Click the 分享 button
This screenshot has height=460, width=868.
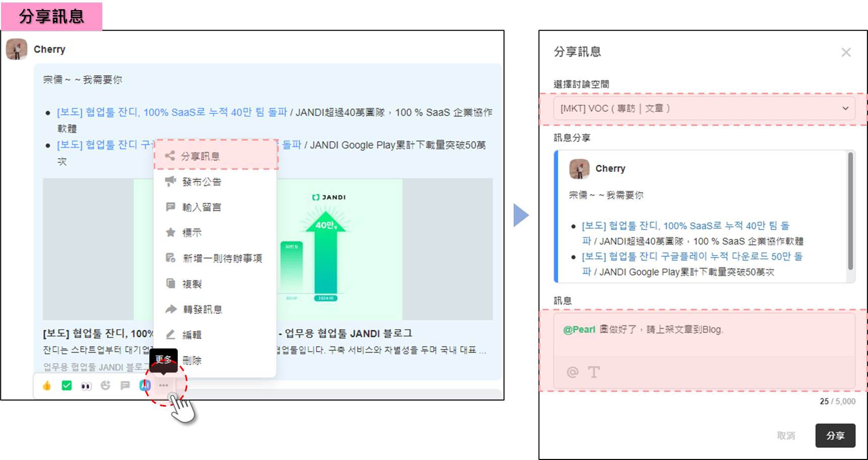[x=835, y=436]
